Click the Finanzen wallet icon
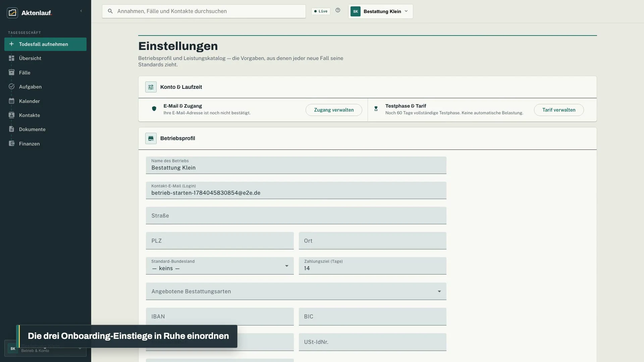Image resolution: width=644 pixels, height=362 pixels. (x=11, y=143)
